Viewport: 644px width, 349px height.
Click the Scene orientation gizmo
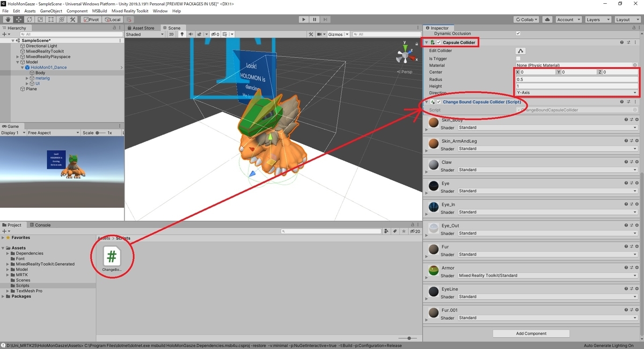click(404, 55)
